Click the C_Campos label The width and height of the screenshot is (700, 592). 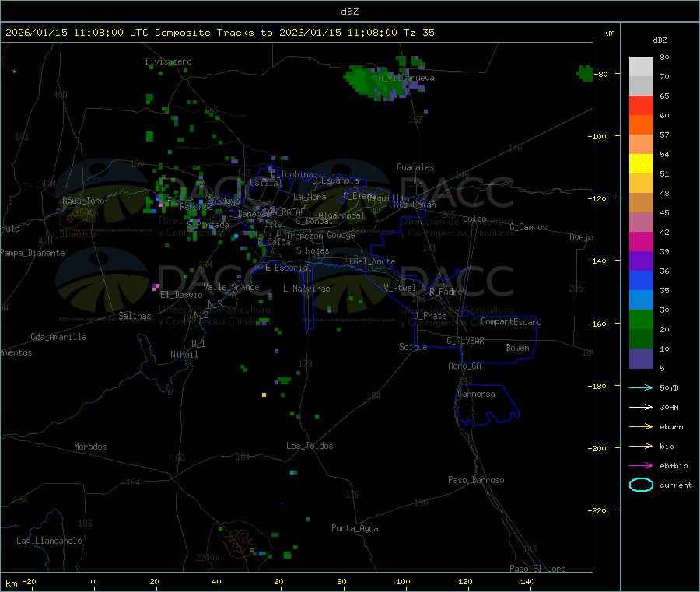click(x=528, y=227)
